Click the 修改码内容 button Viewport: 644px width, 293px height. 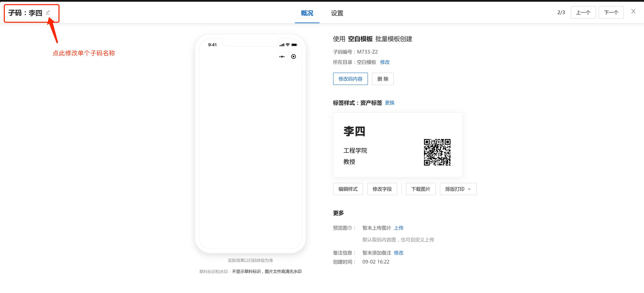pos(350,79)
